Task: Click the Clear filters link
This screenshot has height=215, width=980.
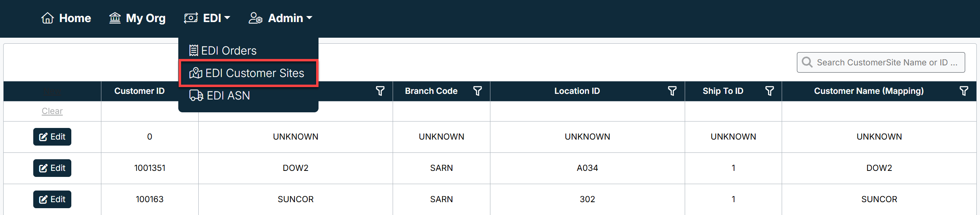Action: click(x=52, y=111)
